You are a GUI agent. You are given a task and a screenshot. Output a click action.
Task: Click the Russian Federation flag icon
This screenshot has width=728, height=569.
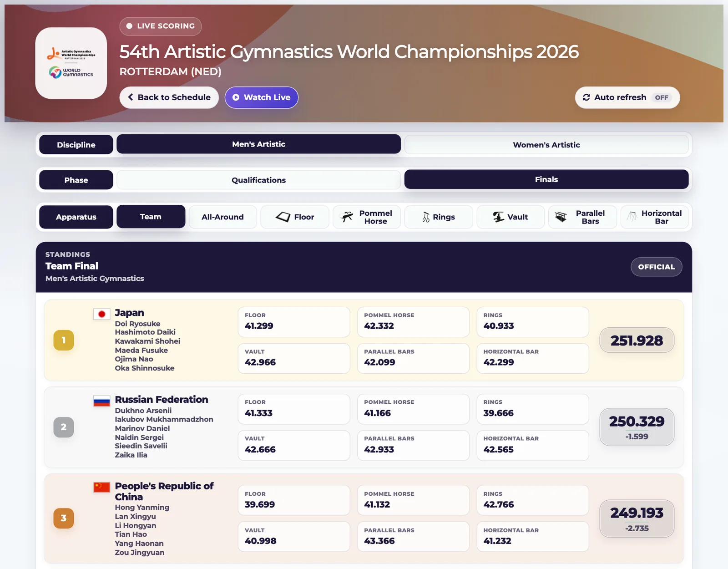pos(102,401)
